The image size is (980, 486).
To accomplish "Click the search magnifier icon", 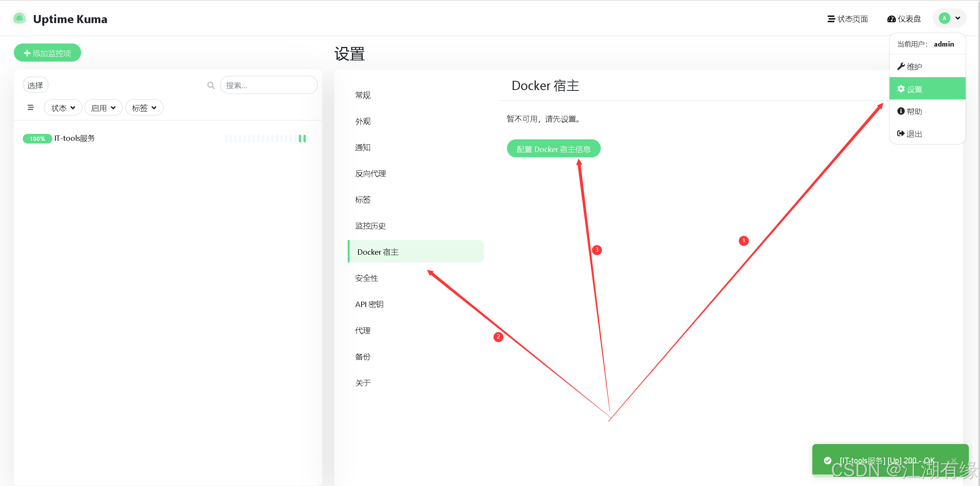I will point(211,85).
